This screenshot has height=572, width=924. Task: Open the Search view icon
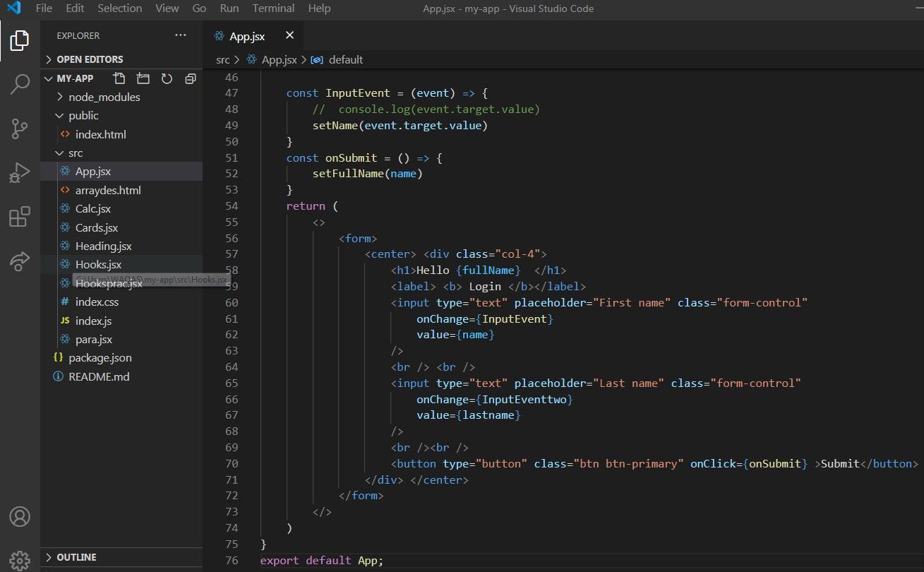(19, 84)
